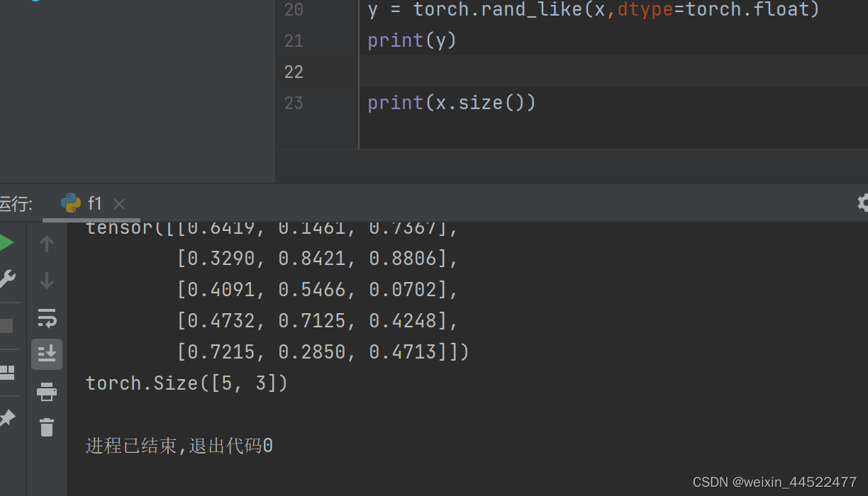Navigate up the stack trace arrow
868x496 pixels.
point(47,244)
